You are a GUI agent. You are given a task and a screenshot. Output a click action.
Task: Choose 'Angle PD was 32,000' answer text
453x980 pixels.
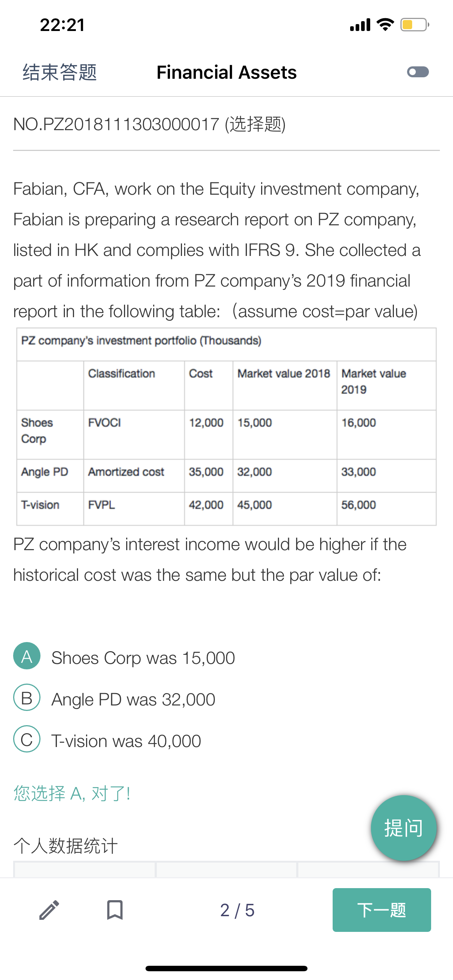133,699
